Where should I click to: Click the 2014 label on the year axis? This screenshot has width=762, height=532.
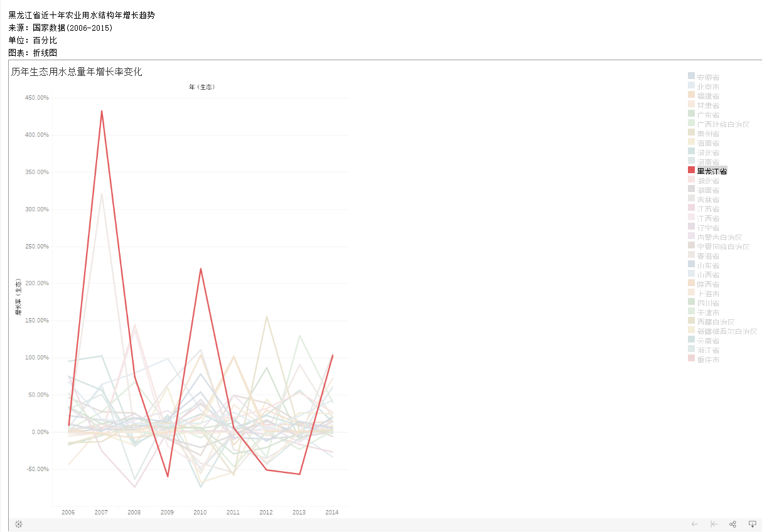coord(331,512)
